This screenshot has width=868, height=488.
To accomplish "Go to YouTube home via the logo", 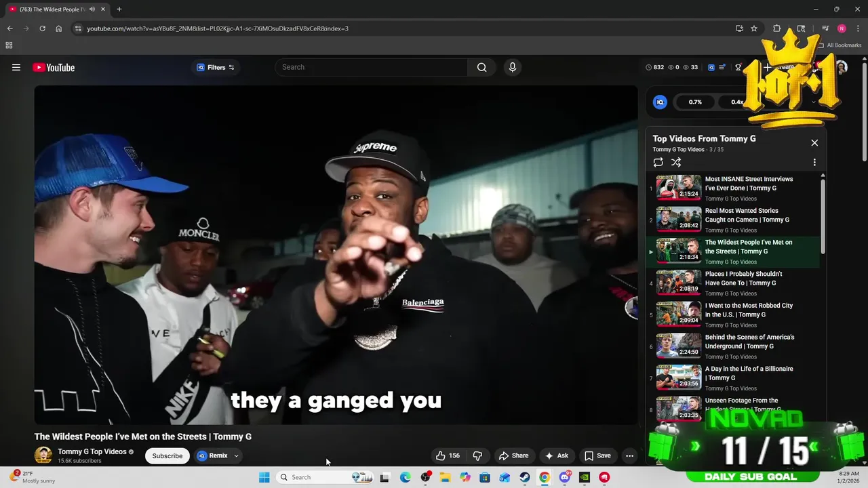I will pos(54,67).
